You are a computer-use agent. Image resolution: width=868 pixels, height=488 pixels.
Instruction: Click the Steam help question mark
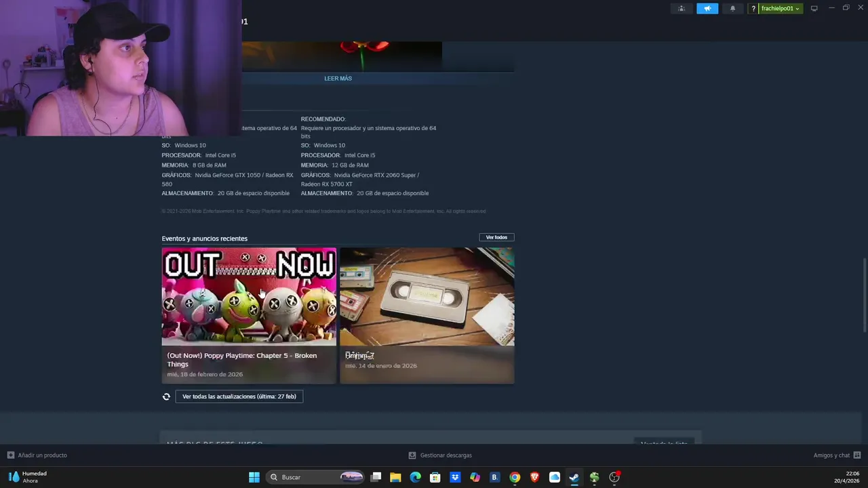coord(753,9)
